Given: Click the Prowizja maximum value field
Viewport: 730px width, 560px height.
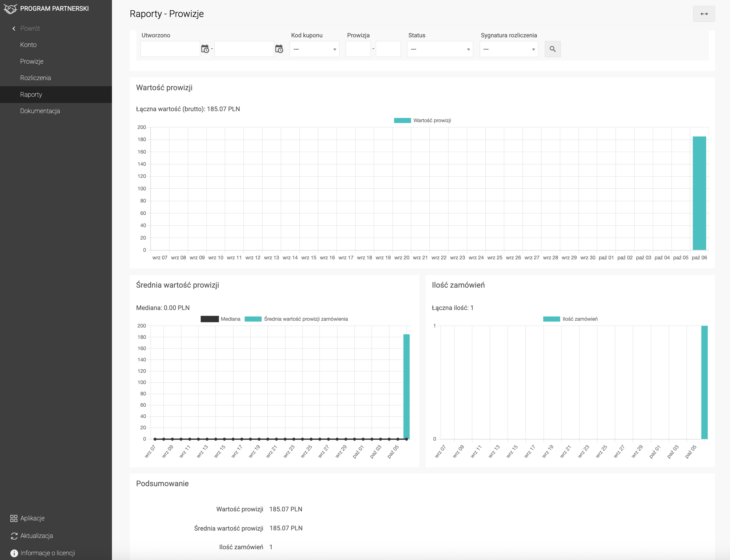Looking at the screenshot, I should point(388,49).
